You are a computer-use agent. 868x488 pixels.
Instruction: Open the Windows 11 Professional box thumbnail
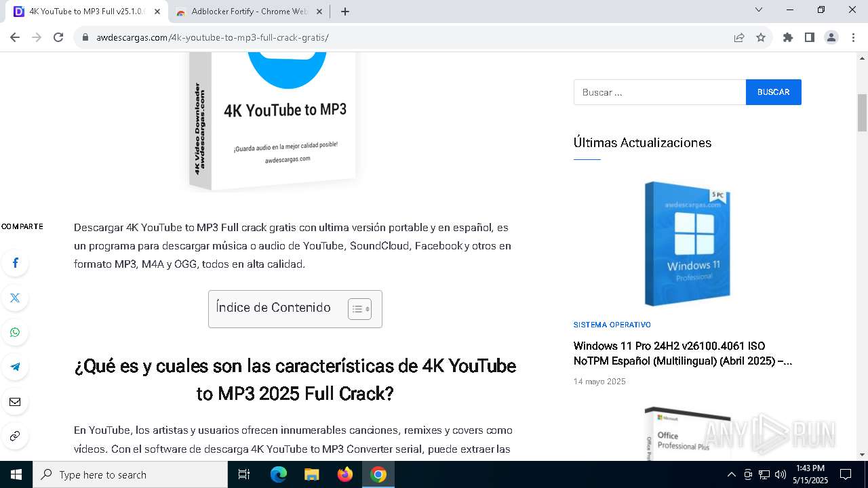click(687, 244)
